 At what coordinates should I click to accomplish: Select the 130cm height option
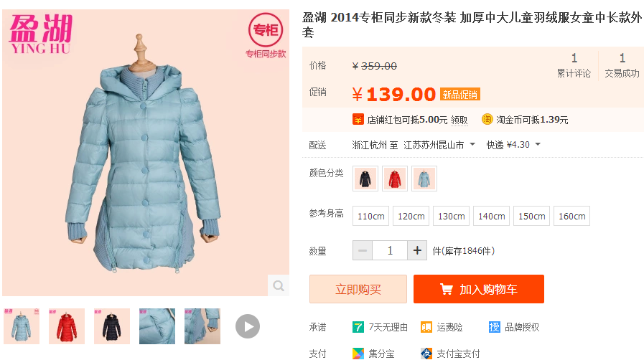tap(452, 216)
